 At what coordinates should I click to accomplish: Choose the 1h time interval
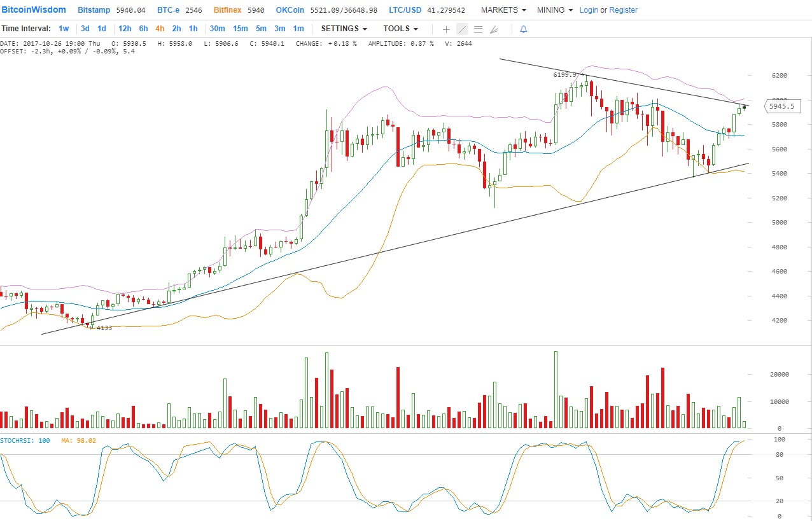click(193, 29)
